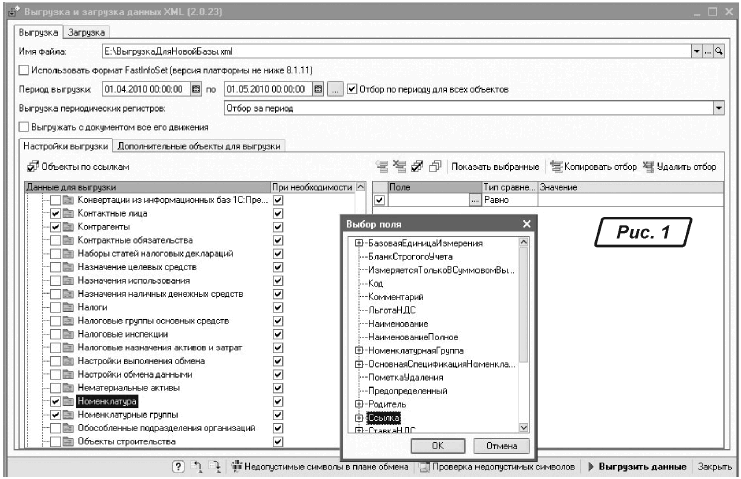The image size is (741, 479).
Task: Click the Объекты по ссылкам icon button
Action: tap(32, 166)
